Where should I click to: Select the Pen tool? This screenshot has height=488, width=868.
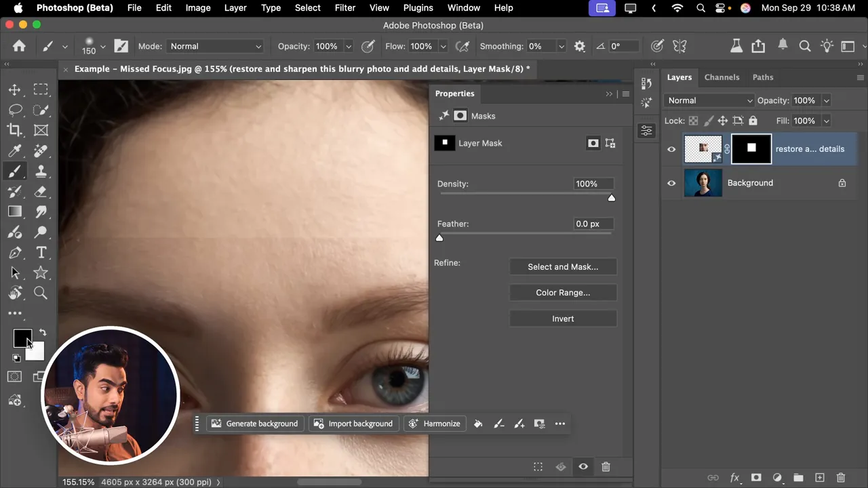click(14, 253)
